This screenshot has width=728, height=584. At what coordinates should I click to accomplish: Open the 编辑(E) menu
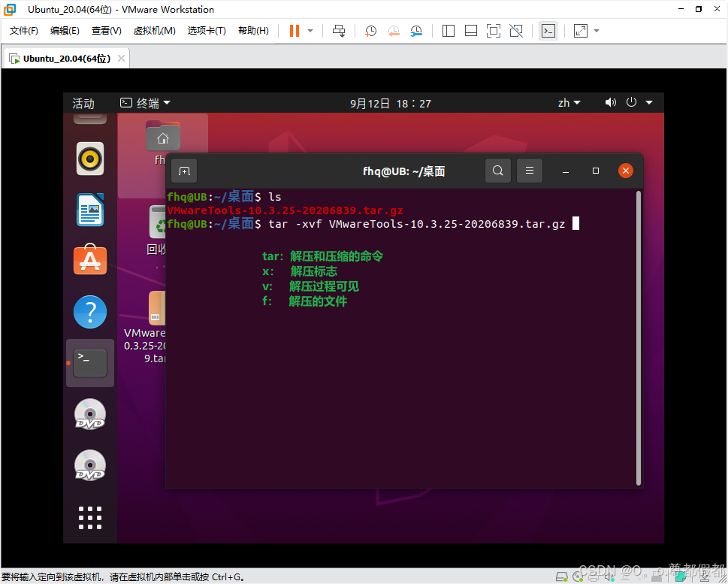65,31
